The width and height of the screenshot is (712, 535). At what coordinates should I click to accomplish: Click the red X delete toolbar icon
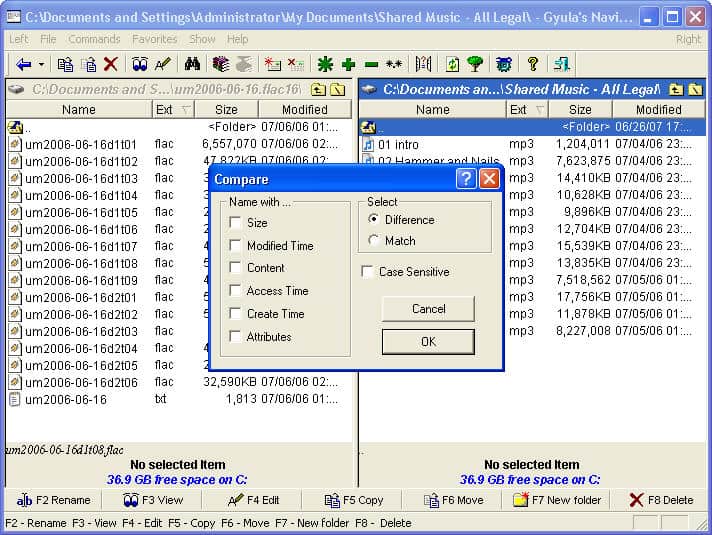pyautogui.click(x=111, y=64)
